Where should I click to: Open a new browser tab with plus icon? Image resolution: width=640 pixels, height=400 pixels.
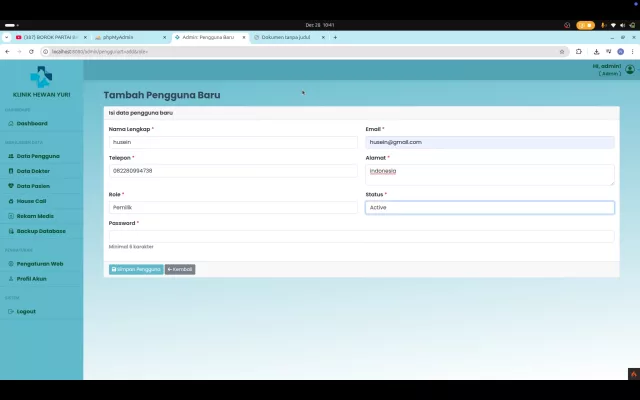click(x=335, y=37)
